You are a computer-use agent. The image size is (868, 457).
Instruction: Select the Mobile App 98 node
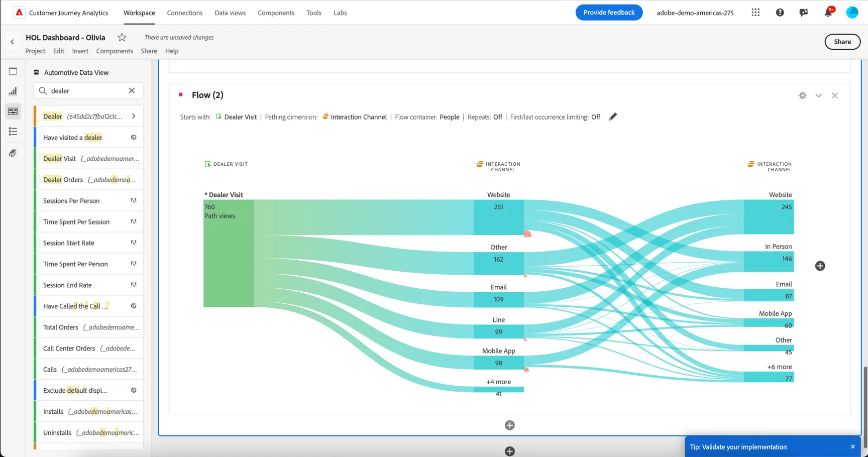pyautogui.click(x=498, y=363)
